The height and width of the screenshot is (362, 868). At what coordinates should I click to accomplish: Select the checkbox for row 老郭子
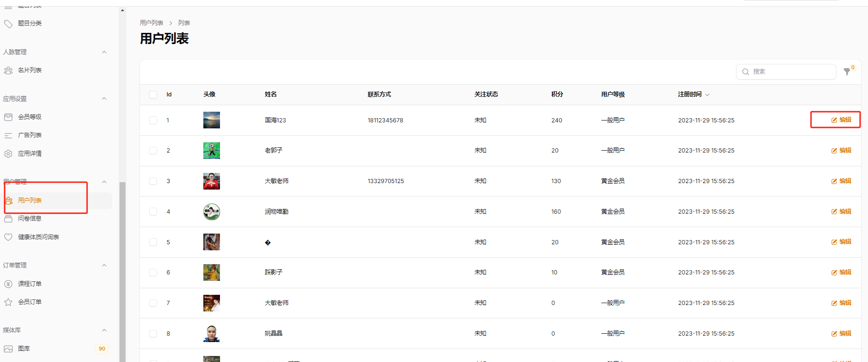[153, 151]
